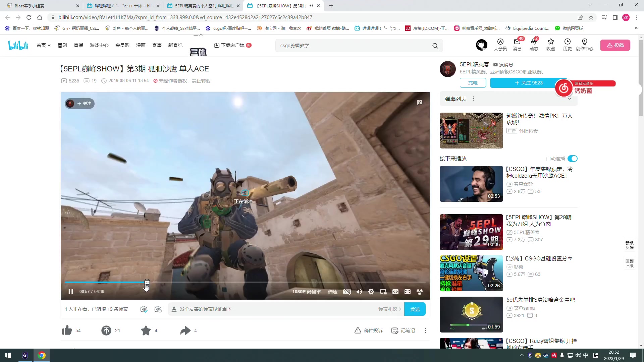
Task: Open 5EPL精英赛 uploader avatar
Action: (448, 69)
